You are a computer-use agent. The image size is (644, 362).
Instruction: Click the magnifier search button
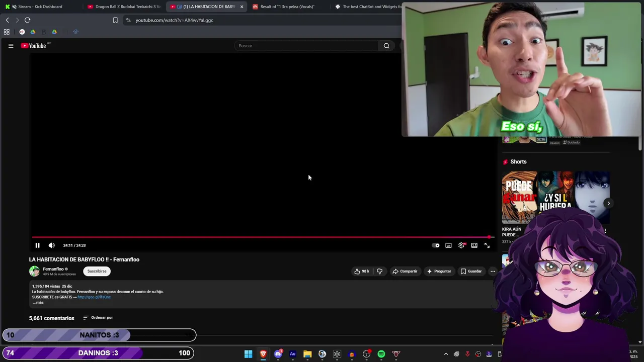(386, 46)
